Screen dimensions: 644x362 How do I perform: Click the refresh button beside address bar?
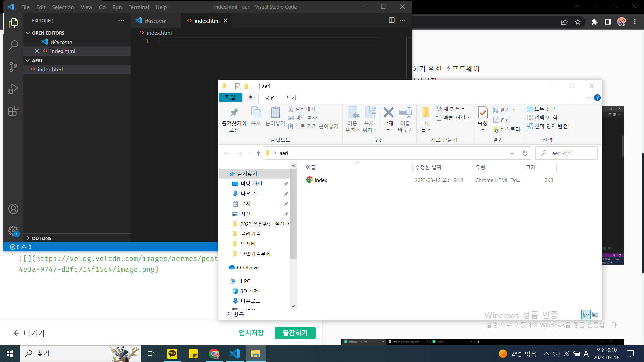click(x=525, y=153)
